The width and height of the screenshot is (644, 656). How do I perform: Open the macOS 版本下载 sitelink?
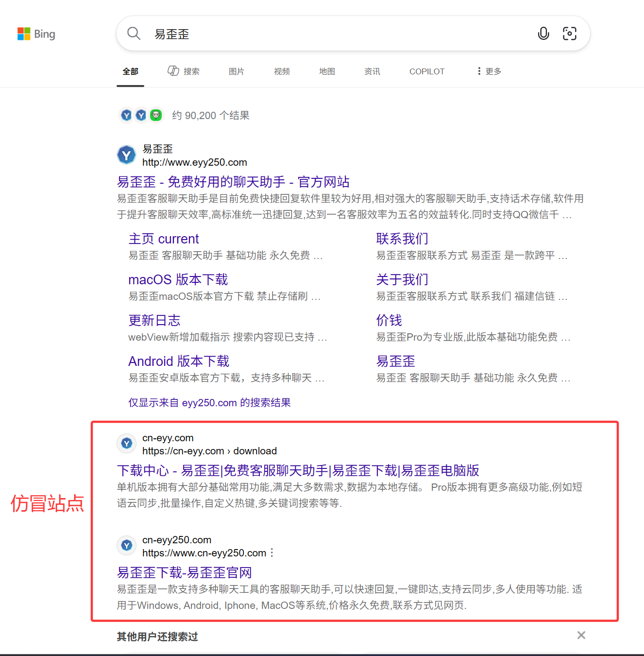pos(178,279)
